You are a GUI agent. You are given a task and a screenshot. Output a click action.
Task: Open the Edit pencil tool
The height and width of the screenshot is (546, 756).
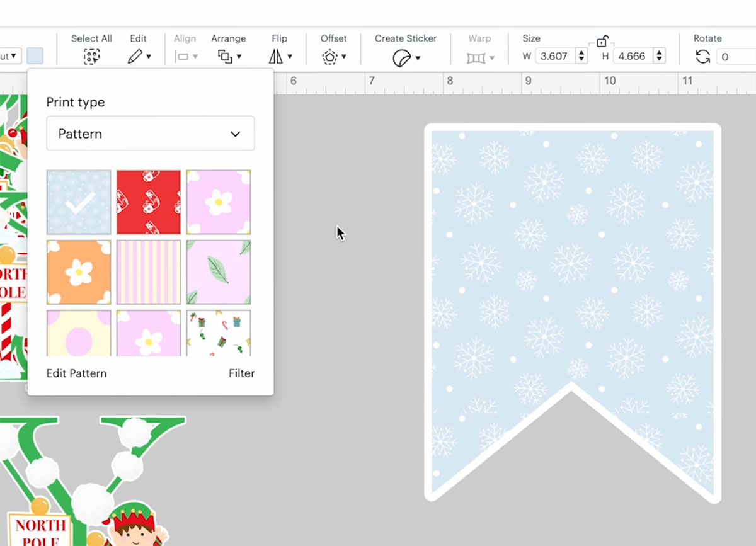(x=134, y=57)
